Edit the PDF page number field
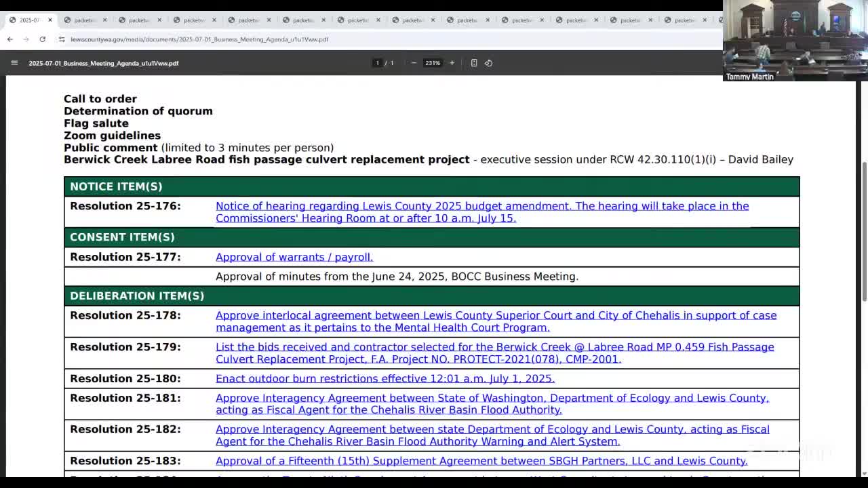The width and height of the screenshot is (868, 488). coord(378,63)
